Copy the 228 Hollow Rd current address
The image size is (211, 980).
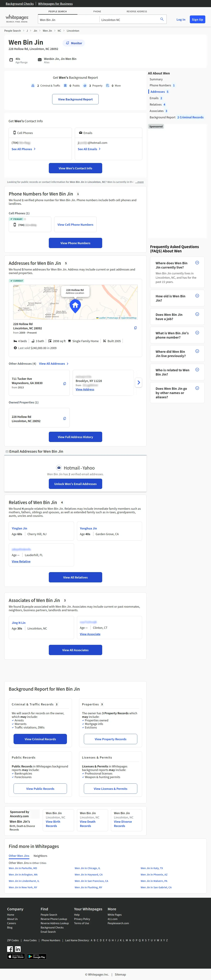click(136, 328)
